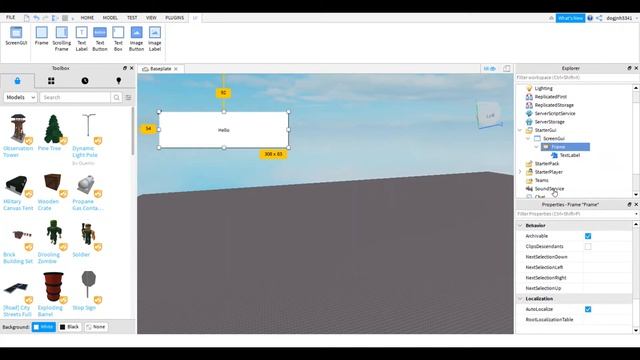
Task: Open the Toolbox marketplace tab
Action: click(x=17, y=81)
